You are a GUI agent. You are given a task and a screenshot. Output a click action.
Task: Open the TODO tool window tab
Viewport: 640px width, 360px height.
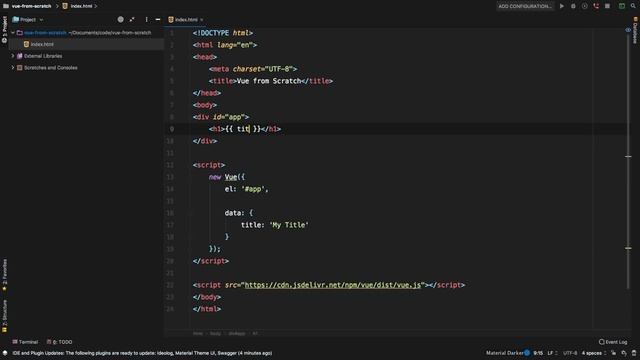coord(59,342)
